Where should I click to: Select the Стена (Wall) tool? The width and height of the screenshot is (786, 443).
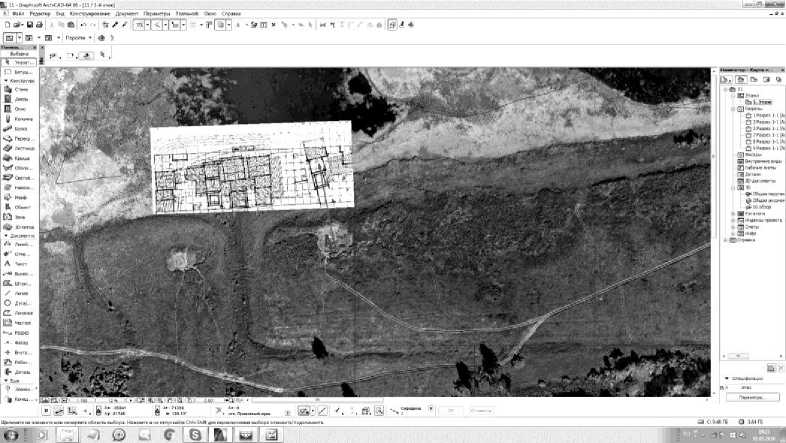coord(19,89)
